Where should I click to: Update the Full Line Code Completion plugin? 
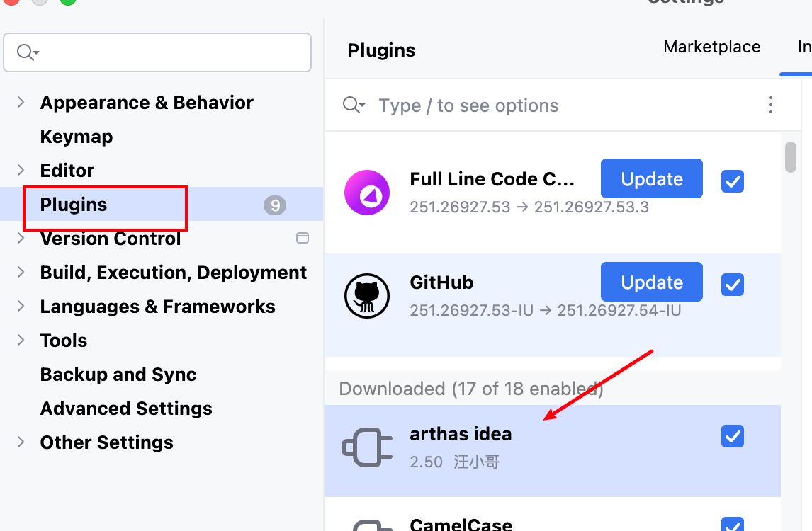651,178
